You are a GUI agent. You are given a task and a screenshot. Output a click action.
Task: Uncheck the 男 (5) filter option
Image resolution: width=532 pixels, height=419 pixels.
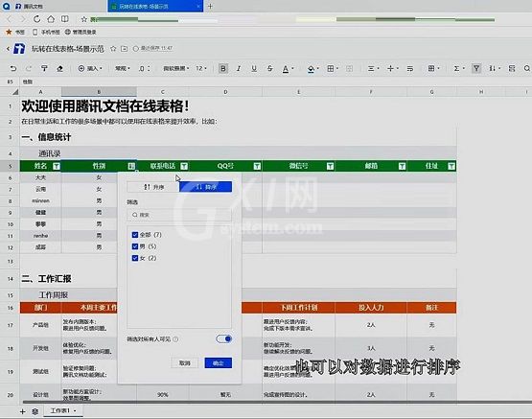(135, 246)
